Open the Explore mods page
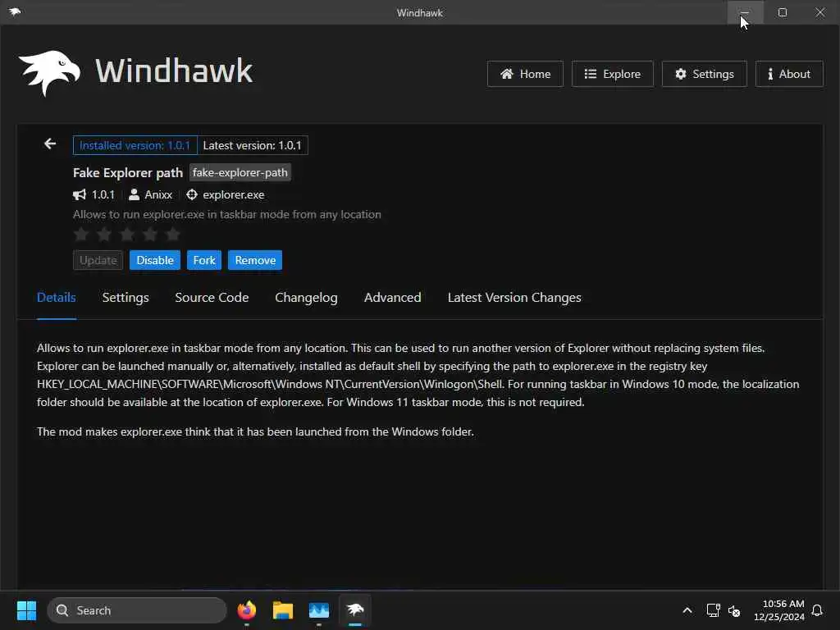Viewport: 840px width, 630px height. pyautogui.click(x=612, y=74)
